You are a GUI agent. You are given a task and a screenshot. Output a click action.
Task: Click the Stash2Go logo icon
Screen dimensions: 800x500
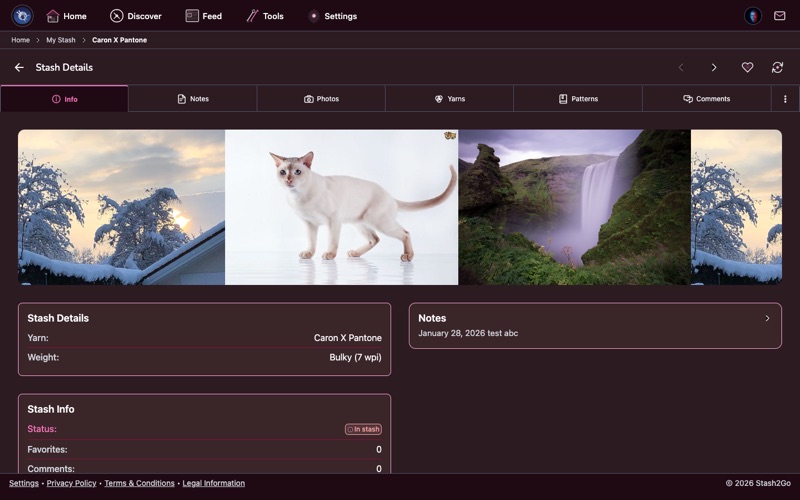pyautogui.click(x=22, y=16)
